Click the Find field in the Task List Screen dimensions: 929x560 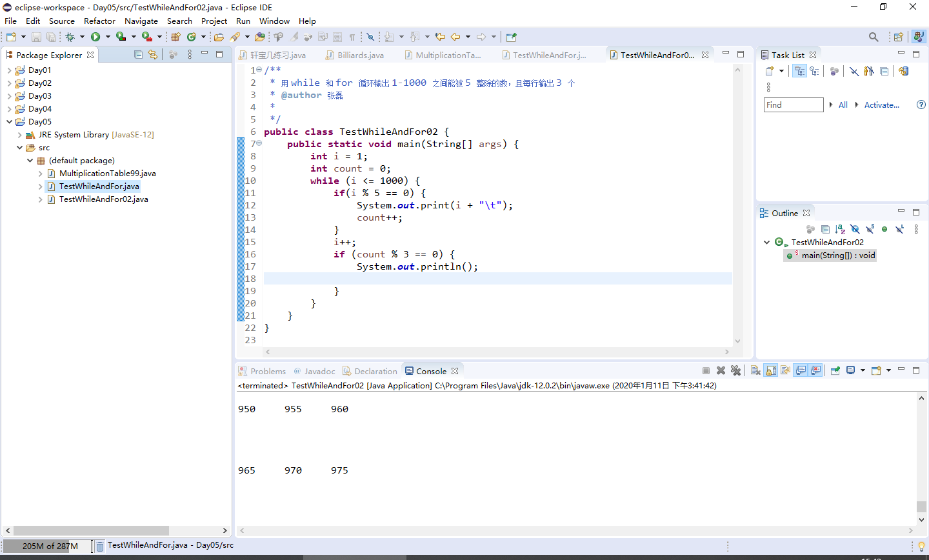(x=794, y=105)
